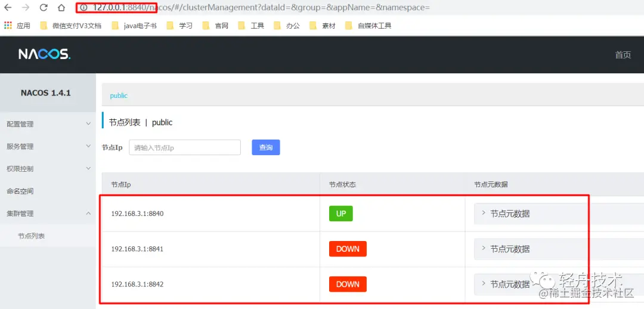This screenshot has height=309, width=644.
Task: Click the UP status badge
Action: (341, 214)
